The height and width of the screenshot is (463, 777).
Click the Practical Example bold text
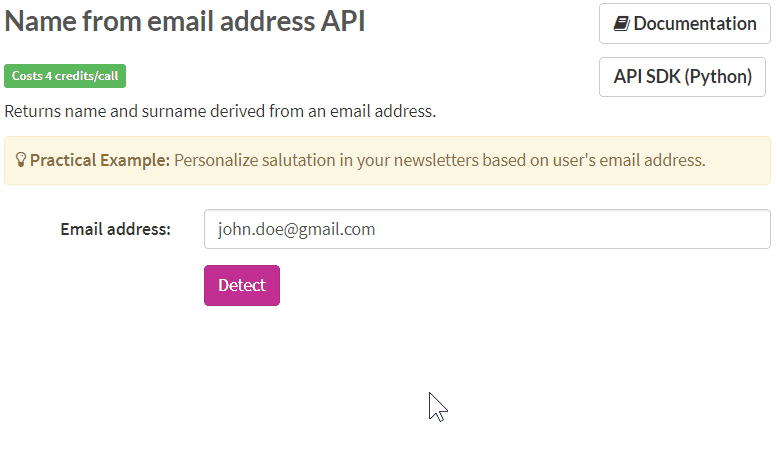[100, 160]
